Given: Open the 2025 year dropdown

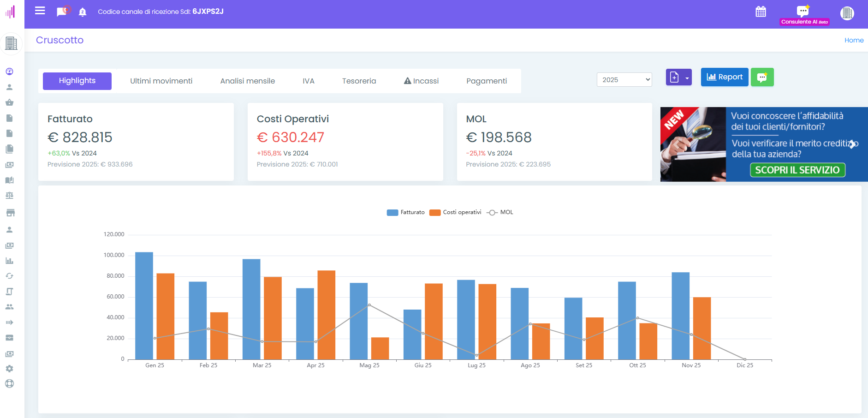Looking at the screenshot, I should [x=624, y=79].
